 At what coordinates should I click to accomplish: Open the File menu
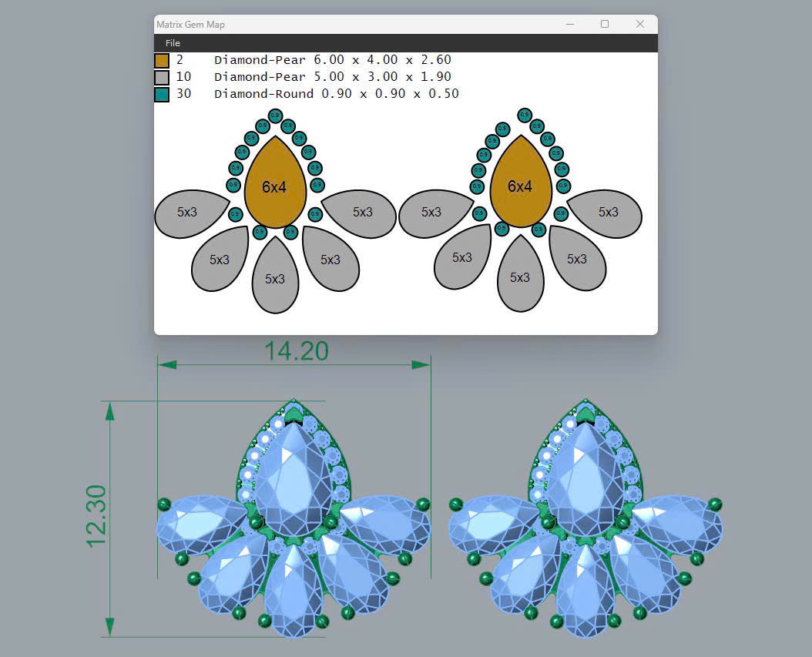(173, 43)
